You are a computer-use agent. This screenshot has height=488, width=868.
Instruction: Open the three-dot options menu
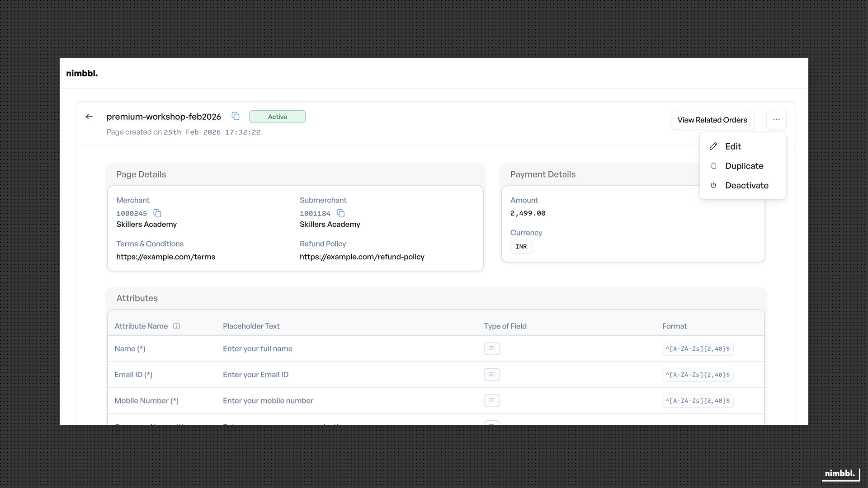coord(776,120)
